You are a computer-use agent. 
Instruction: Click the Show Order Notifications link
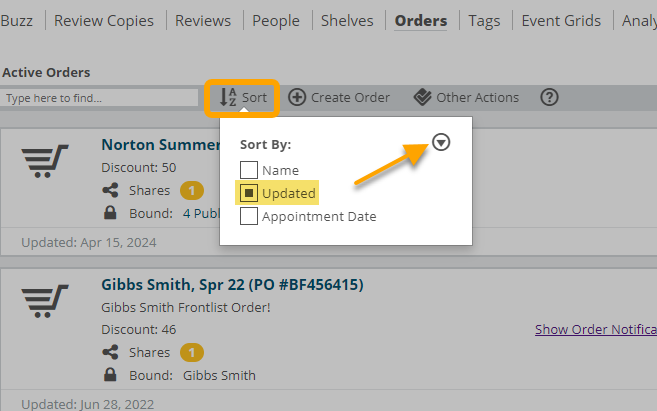point(595,329)
